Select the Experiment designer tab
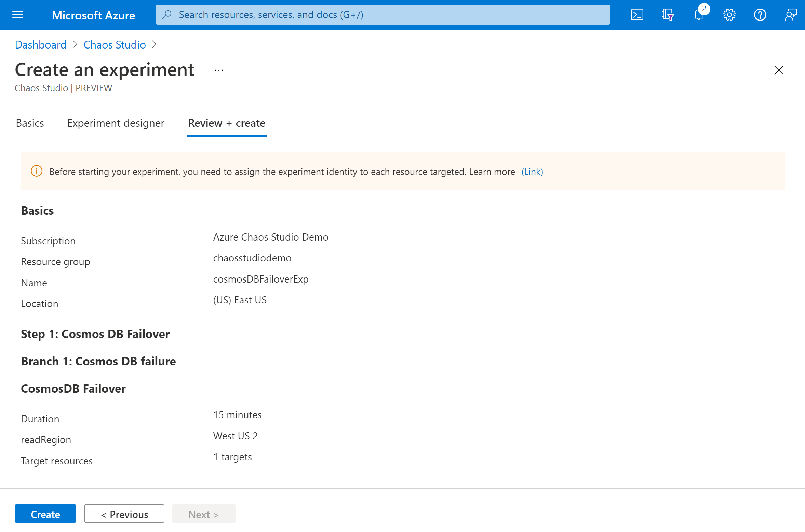This screenshot has width=805, height=532. [116, 123]
